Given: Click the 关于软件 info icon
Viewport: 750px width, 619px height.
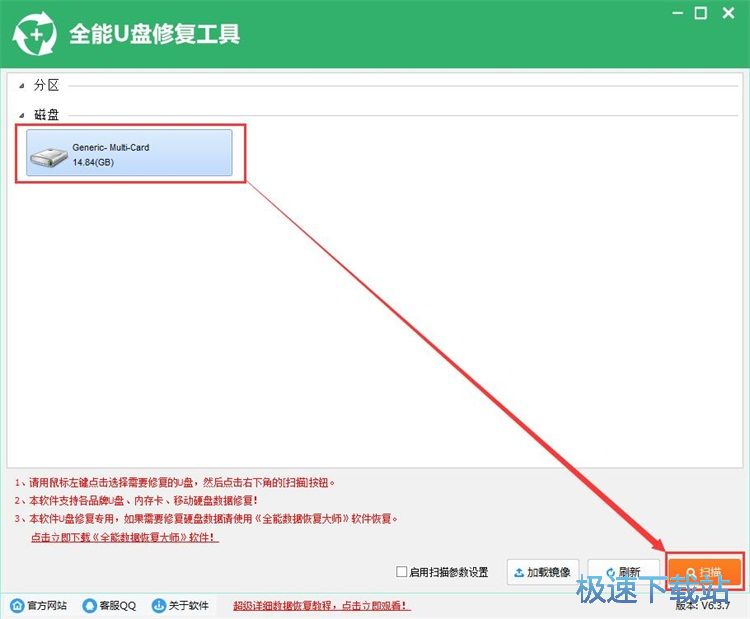Looking at the screenshot, I should coord(158,606).
